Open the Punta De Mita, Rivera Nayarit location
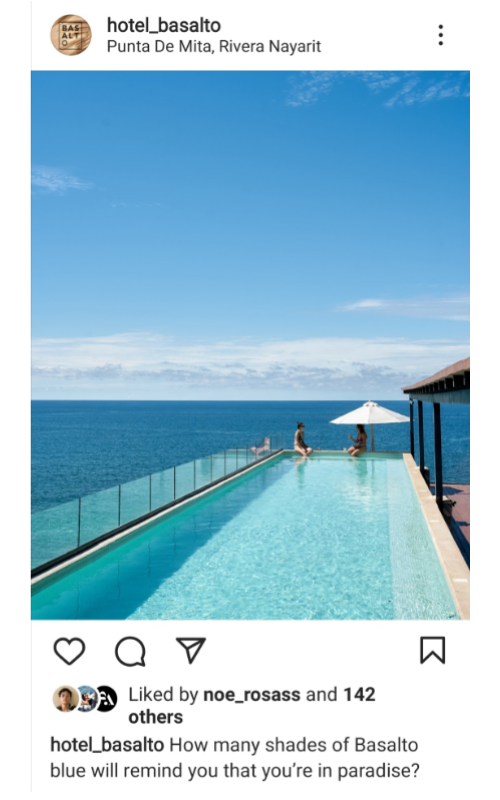Viewport: 500px width, 800px height. [x=214, y=46]
